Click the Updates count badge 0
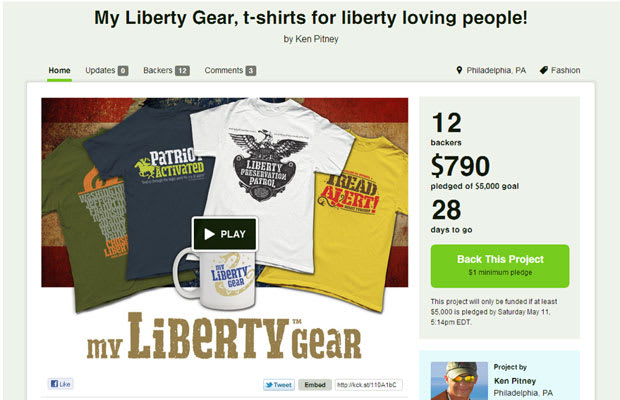This screenshot has width=620, height=400. pos(123,71)
